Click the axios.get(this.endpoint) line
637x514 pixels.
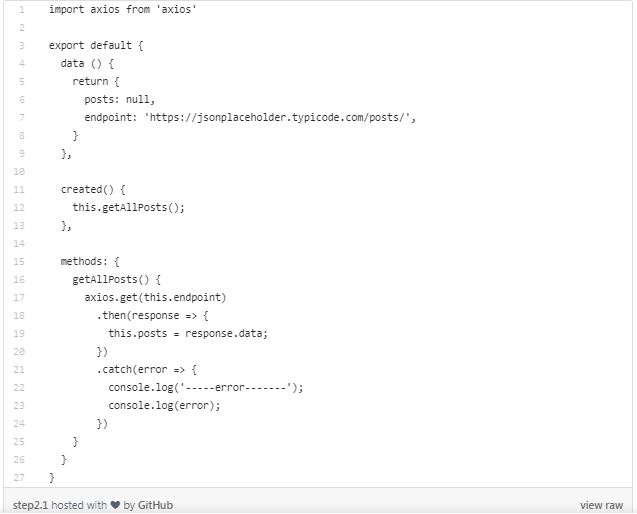click(x=156, y=298)
